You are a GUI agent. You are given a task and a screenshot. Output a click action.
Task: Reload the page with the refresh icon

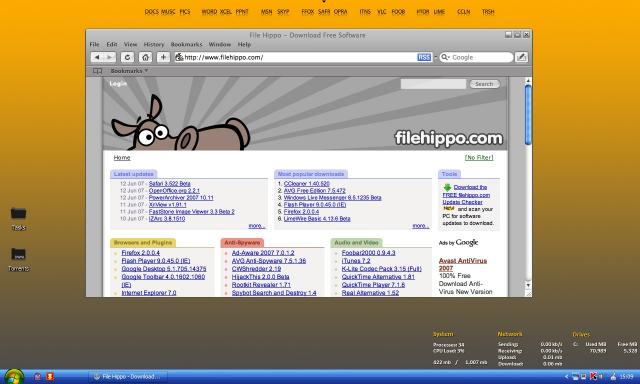127,58
